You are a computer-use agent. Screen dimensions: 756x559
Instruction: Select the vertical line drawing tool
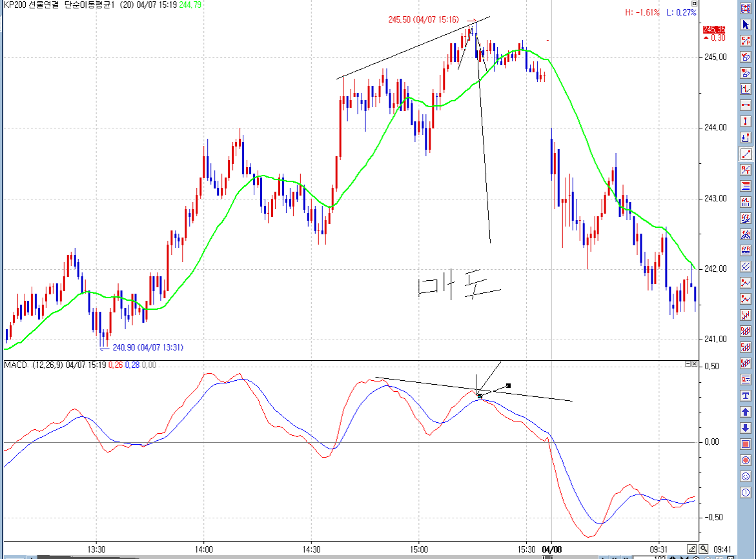click(746, 121)
